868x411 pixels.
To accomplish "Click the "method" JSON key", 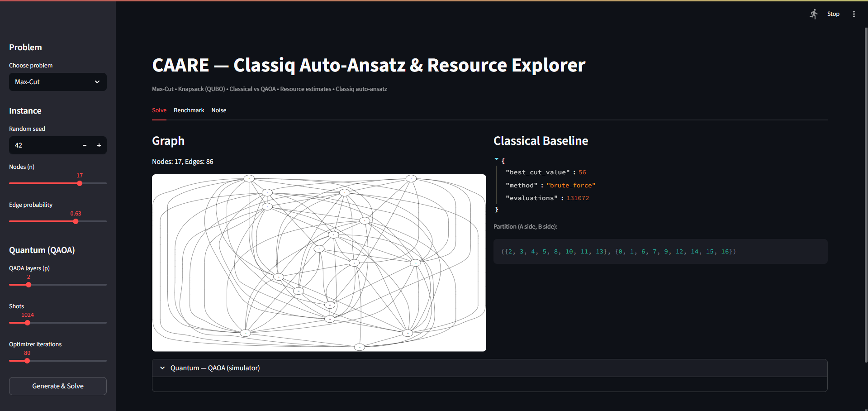I will [522, 186].
